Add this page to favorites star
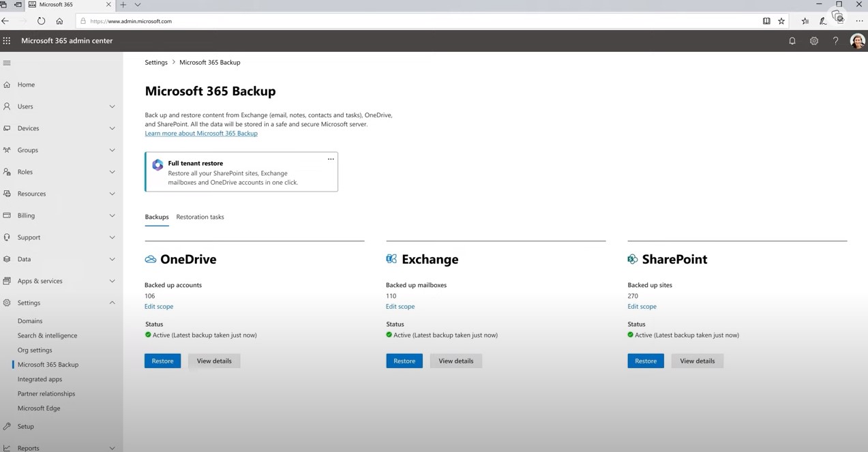The height and width of the screenshot is (452, 868). [x=781, y=21]
